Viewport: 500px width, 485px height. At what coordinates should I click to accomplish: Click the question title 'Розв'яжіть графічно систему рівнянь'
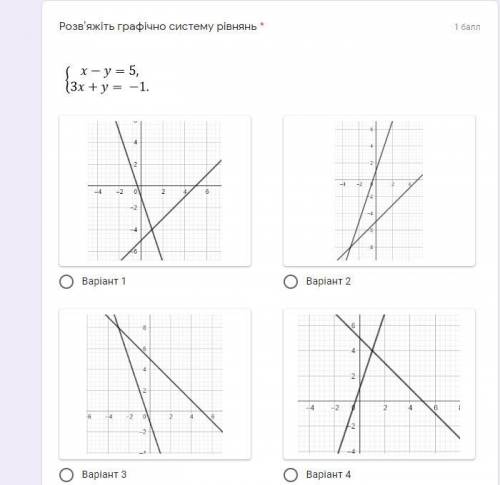158,26
